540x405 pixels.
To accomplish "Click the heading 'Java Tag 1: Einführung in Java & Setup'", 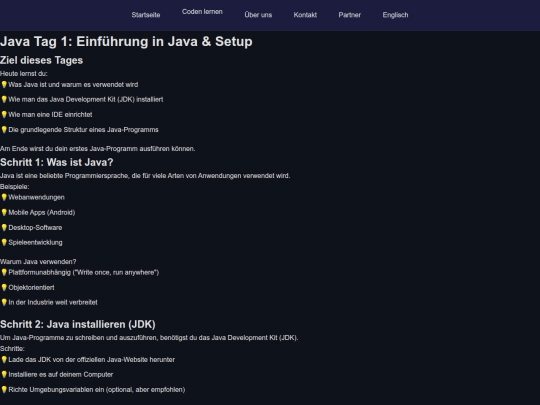I will tap(126, 41).
